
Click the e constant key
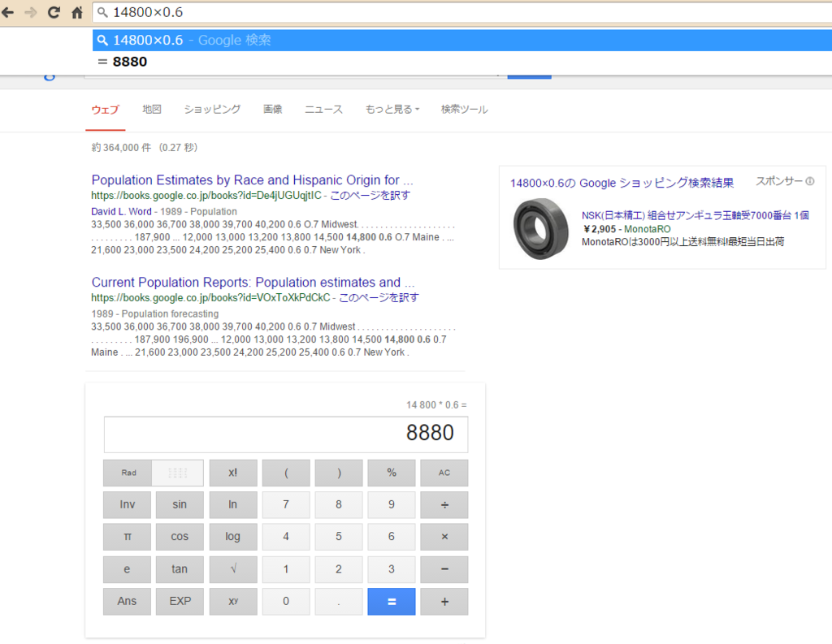point(128,569)
